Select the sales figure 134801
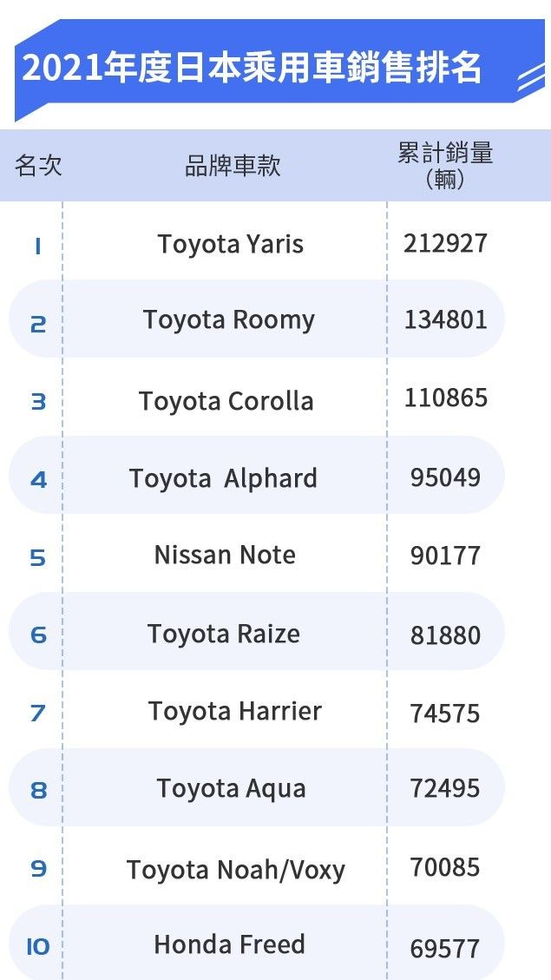The image size is (551, 980). tap(445, 319)
